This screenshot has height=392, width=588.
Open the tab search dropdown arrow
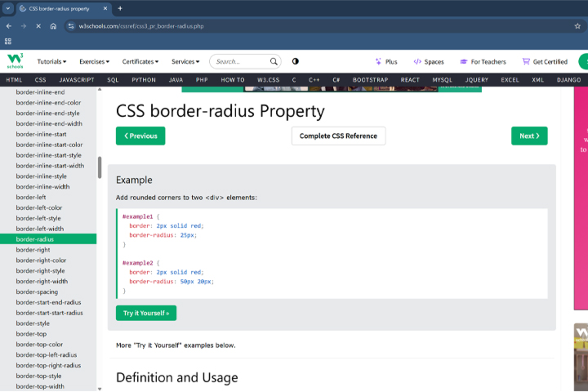pyautogui.click(x=8, y=8)
